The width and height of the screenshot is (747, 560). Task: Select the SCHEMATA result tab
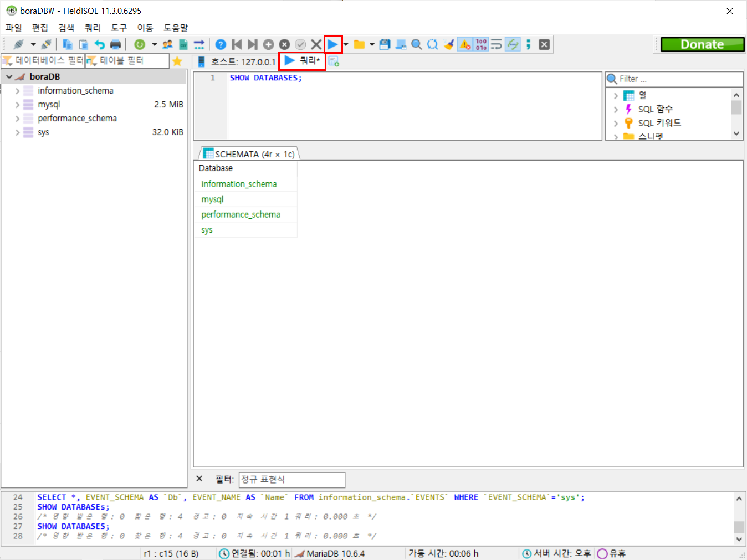249,154
